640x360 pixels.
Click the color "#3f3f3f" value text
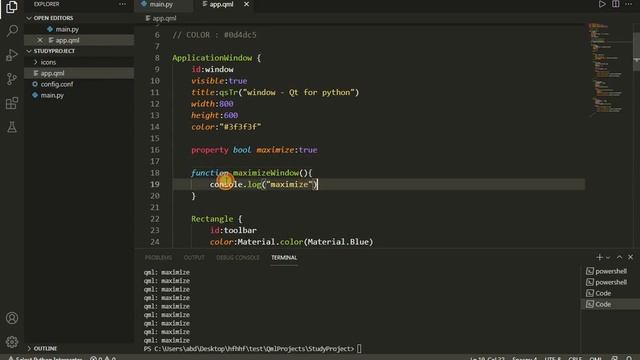pos(240,127)
